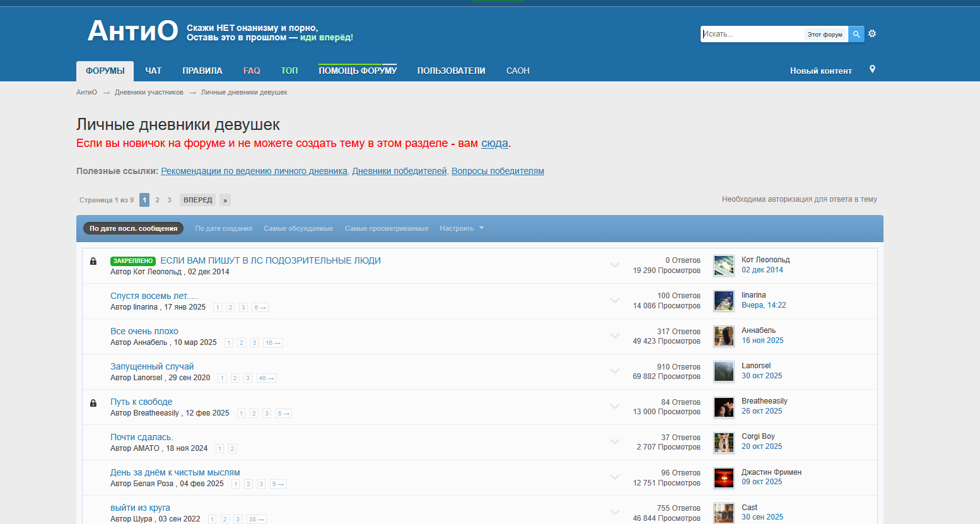Go to 'ПРАВИЛА' menu item
This screenshot has width=980, height=524.
click(202, 71)
